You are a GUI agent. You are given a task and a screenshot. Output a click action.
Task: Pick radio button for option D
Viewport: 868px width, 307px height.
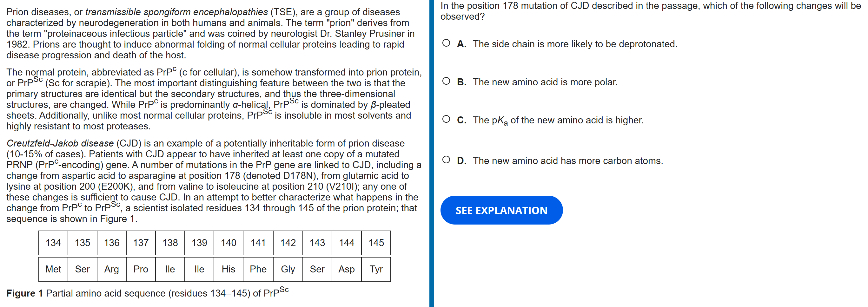click(x=446, y=160)
